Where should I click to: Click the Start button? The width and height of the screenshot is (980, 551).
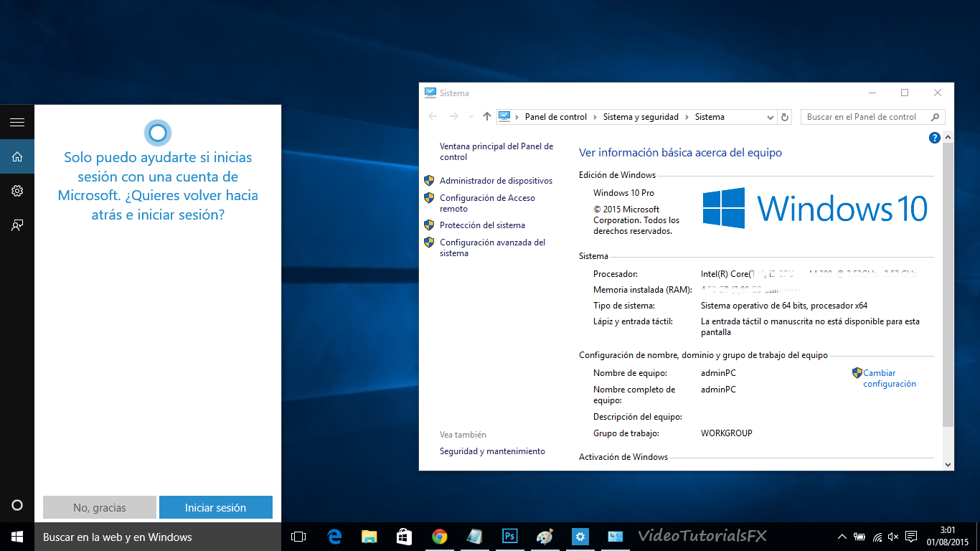click(17, 536)
